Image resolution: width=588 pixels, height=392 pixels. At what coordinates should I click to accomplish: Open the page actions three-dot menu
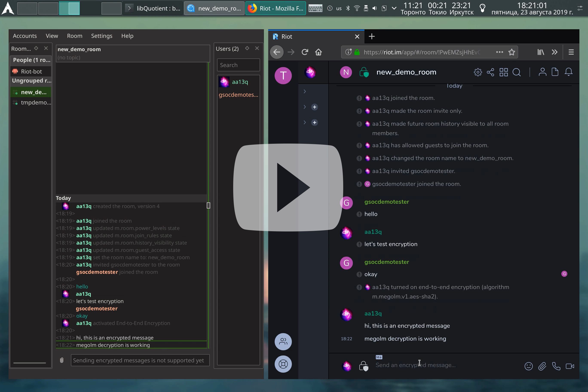tap(499, 52)
